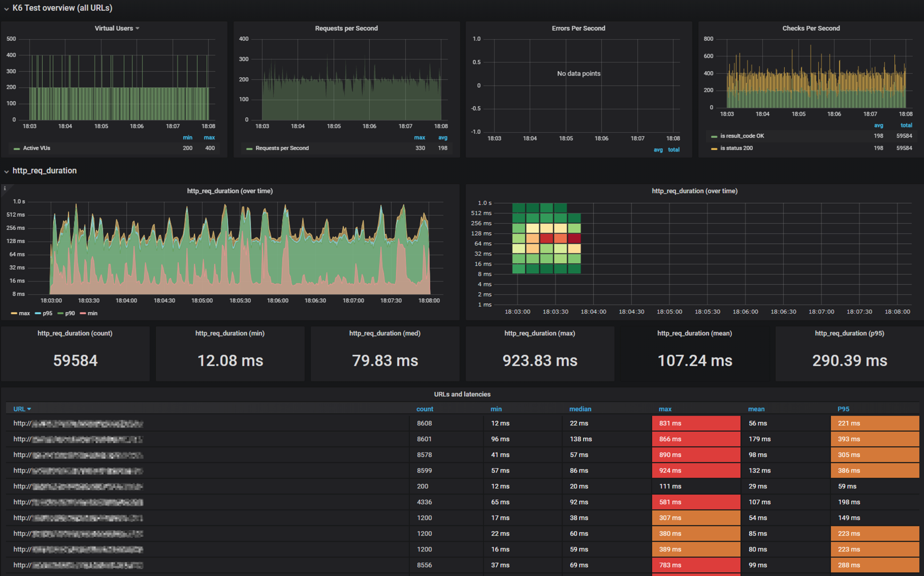Viewport: 924px width, 576px height.
Task: Open the Requests per Second panel title
Action: [346, 28]
